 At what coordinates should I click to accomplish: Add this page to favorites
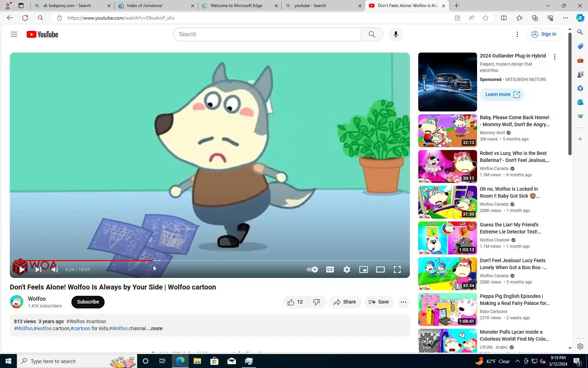485,18
